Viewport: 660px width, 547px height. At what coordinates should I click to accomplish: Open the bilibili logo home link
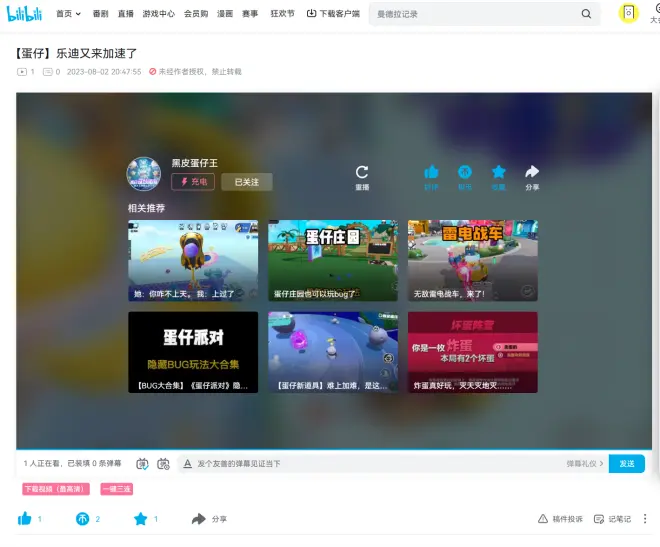click(23, 14)
